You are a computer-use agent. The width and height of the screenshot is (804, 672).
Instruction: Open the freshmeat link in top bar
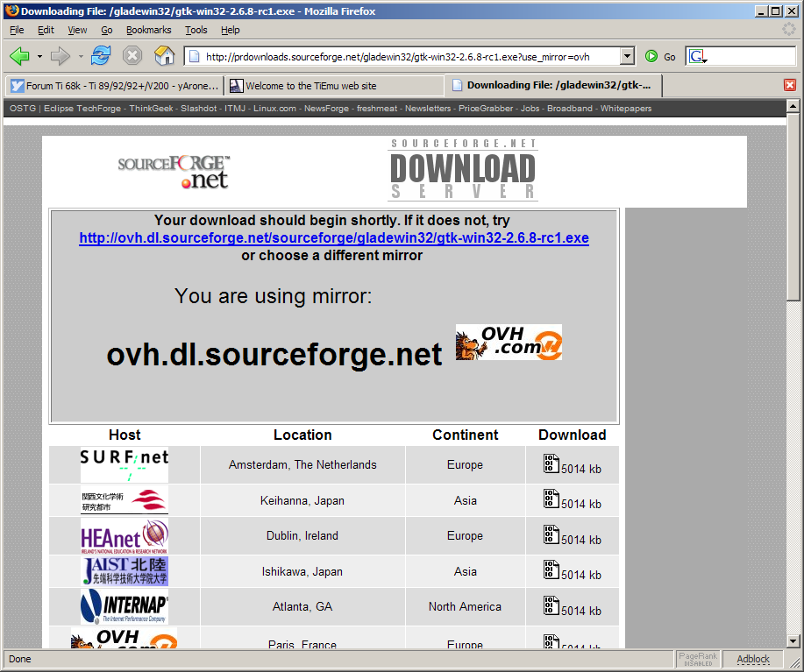[x=377, y=108]
